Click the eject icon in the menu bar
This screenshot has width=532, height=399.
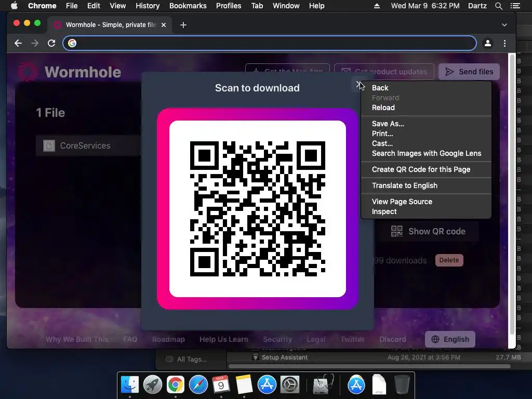[x=377, y=6]
